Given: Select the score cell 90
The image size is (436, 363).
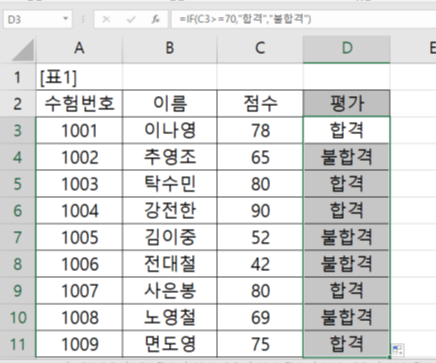Looking at the screenshot, I should point(260,210).
